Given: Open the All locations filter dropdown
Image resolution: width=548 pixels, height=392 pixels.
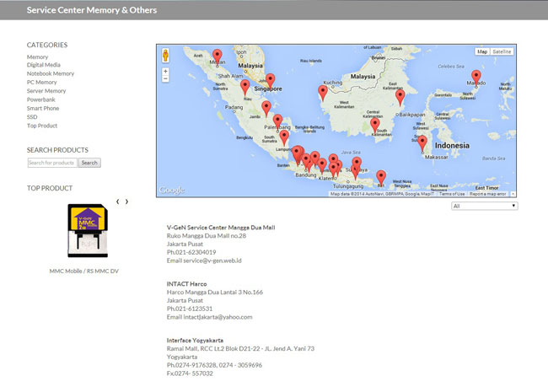Looking at the screenshot, I should (x=485, y=207).
